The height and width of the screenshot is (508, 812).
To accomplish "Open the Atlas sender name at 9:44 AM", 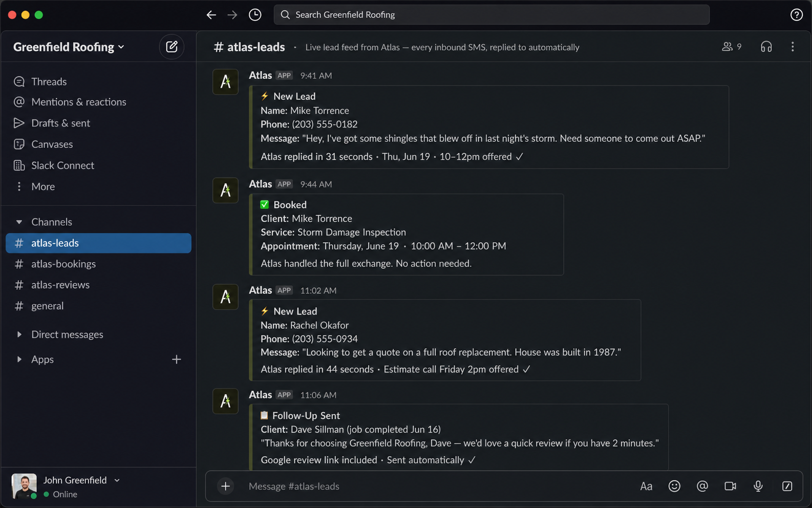I will (260, 184).
